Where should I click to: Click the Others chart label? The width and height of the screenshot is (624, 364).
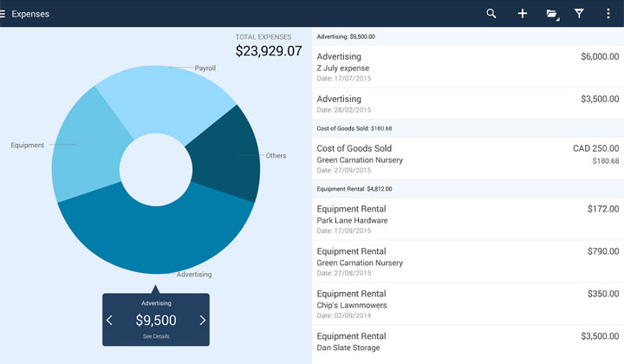(276, 155)
